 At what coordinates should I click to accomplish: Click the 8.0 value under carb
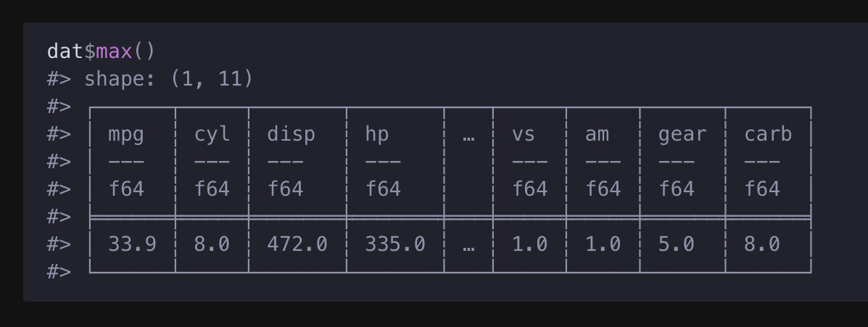(x=762, y=244)
